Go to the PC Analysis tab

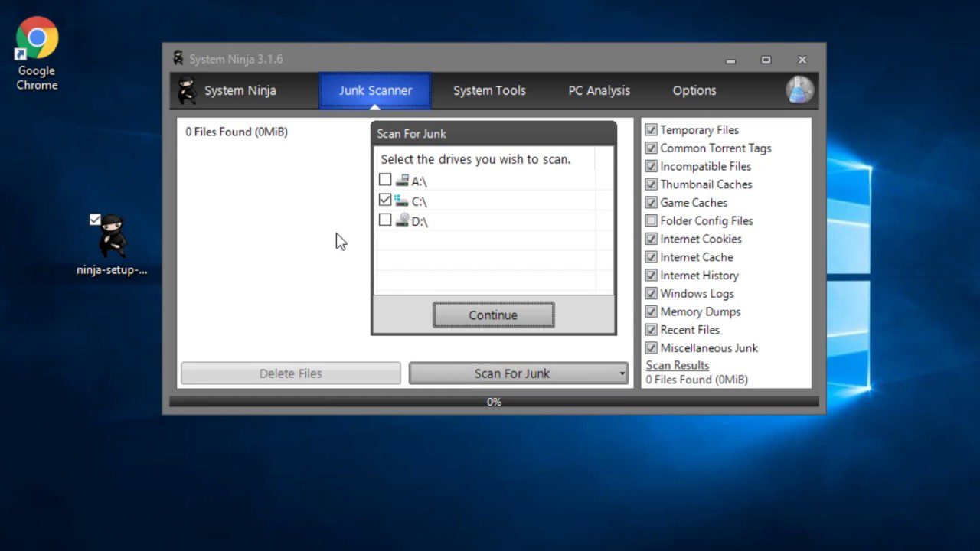tap(599, 90)
